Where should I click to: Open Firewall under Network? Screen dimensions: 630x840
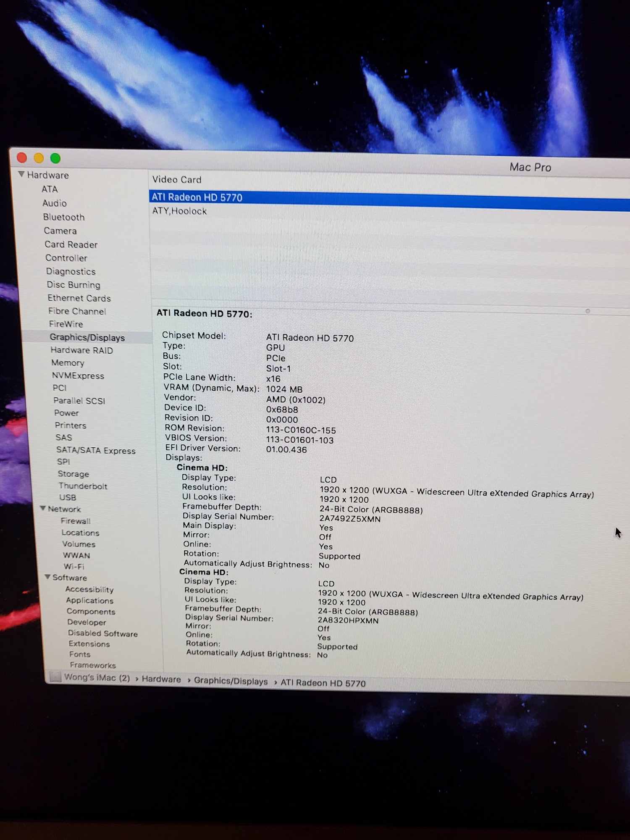coord(76,521)
